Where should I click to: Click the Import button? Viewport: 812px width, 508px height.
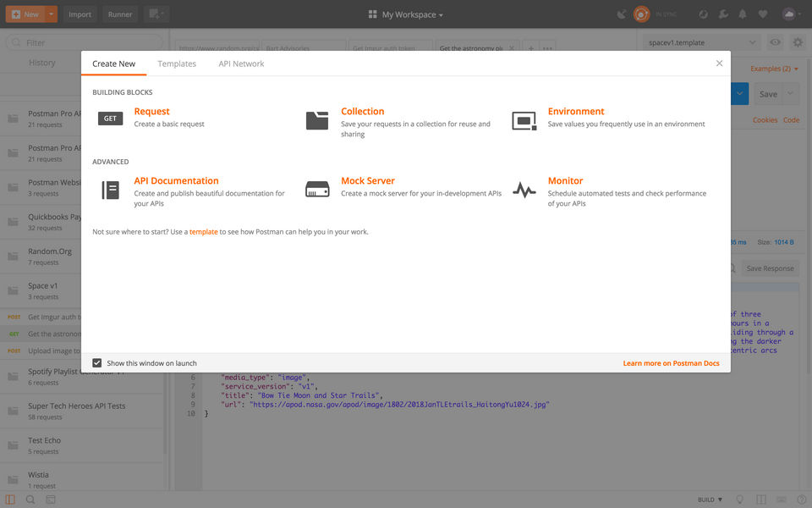80,14
